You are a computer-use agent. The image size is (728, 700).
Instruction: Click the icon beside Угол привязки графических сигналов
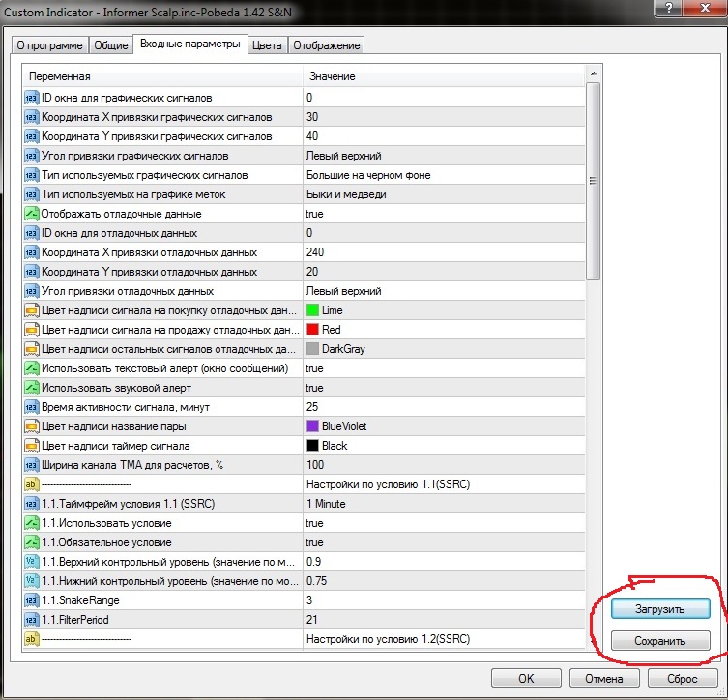pos(31,156)
